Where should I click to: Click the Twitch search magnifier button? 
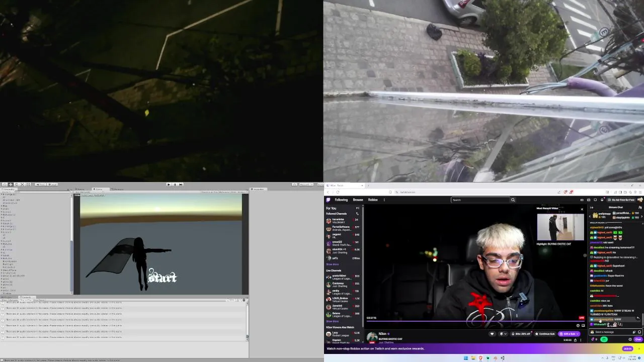coord(513,200)
